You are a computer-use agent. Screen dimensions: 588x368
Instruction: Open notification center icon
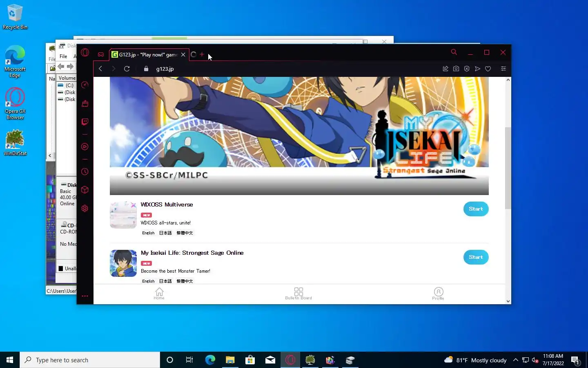click(575, 360)
